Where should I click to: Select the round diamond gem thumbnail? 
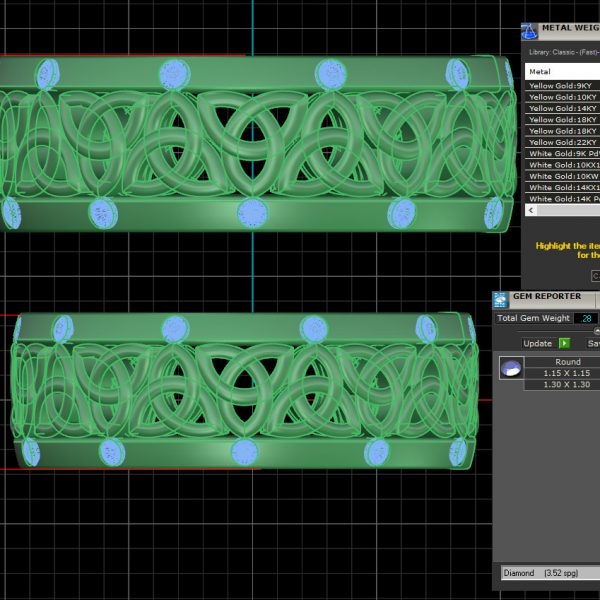tap(509, 369)
